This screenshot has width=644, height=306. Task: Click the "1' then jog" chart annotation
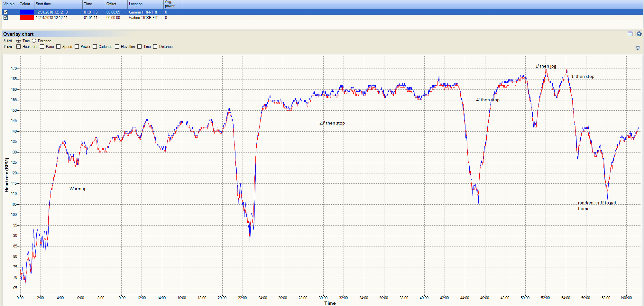(x=546, y=66)
